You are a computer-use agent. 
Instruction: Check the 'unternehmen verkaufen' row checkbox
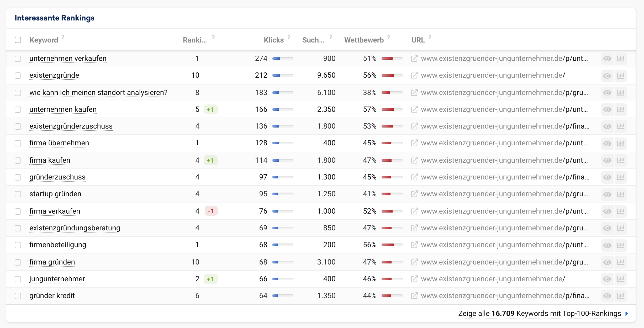[x=18, y=59]
